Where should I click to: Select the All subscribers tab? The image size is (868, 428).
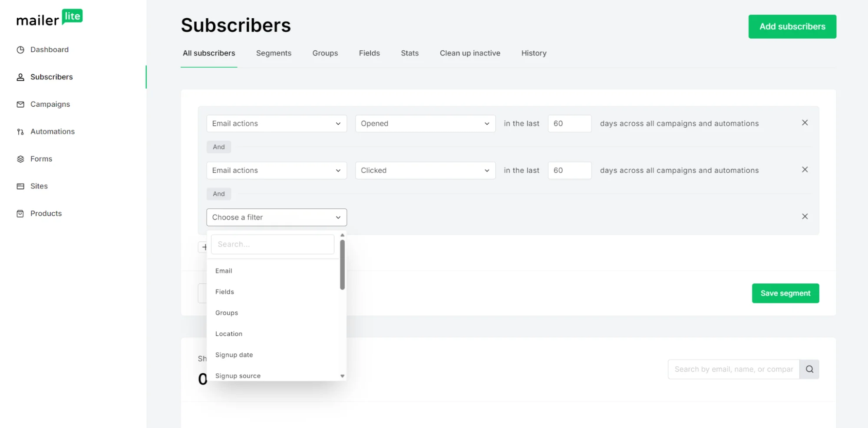(209, 53)
